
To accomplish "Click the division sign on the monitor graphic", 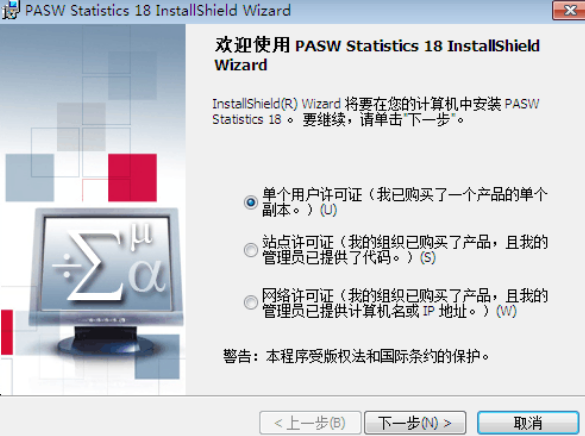I will point(66,266).
